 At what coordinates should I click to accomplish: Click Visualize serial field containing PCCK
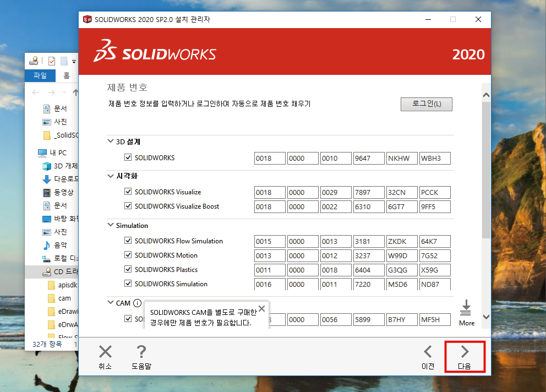click(435, 192)
